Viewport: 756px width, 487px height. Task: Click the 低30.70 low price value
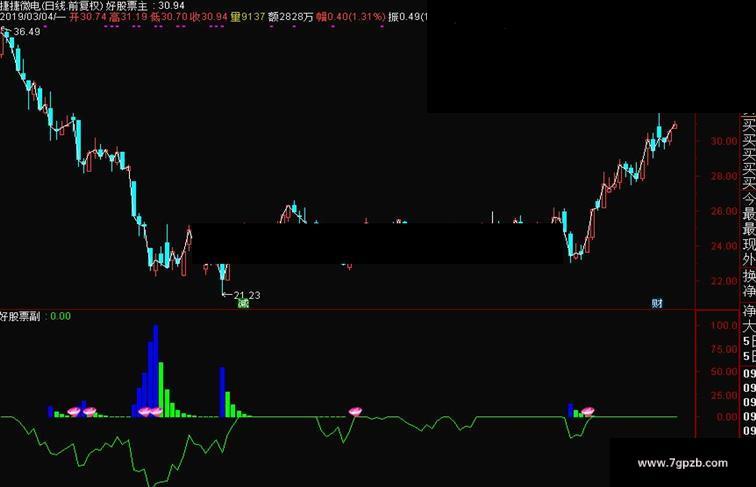click(x=169, y=17)
